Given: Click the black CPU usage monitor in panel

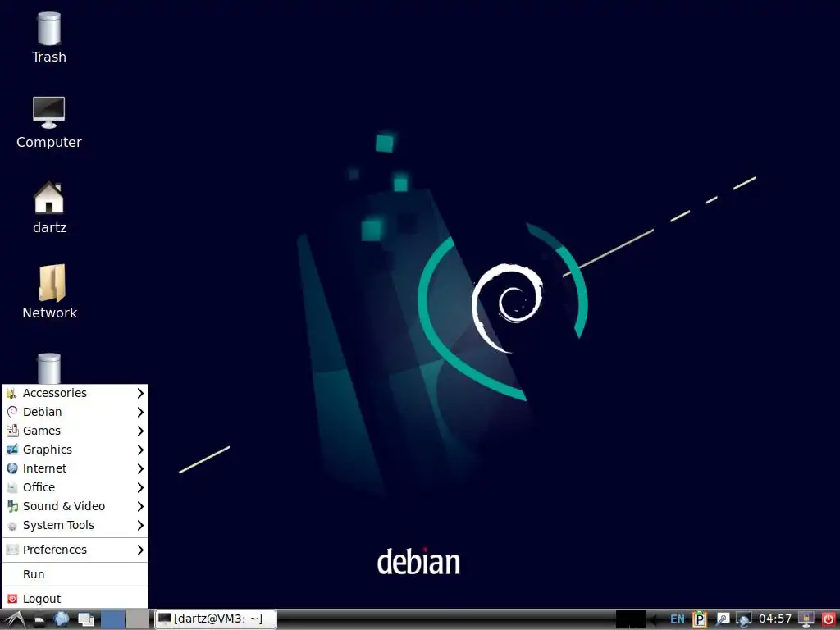Looking at the screenshot, I should pyautogui.click(x=631, y=620).
